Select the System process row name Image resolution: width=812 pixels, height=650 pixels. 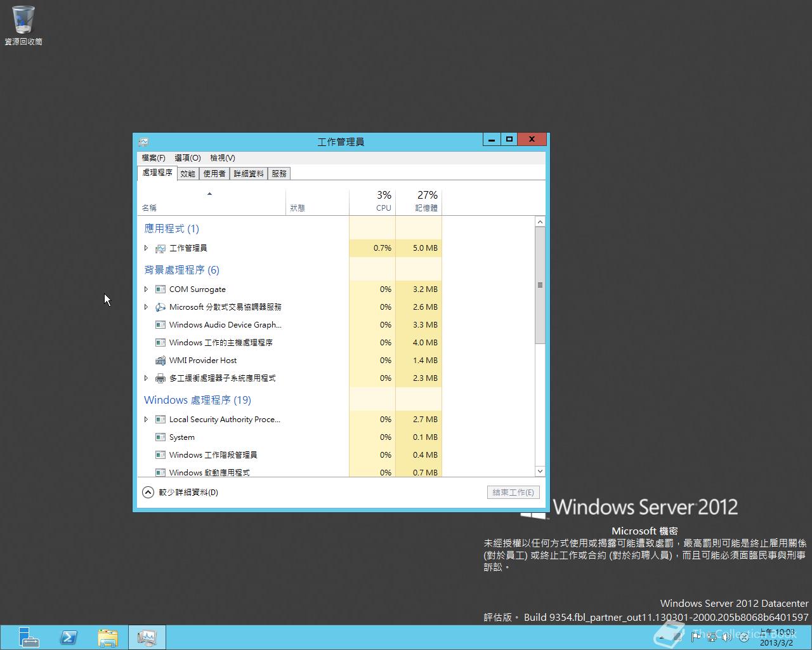click(x=182, y=437)
